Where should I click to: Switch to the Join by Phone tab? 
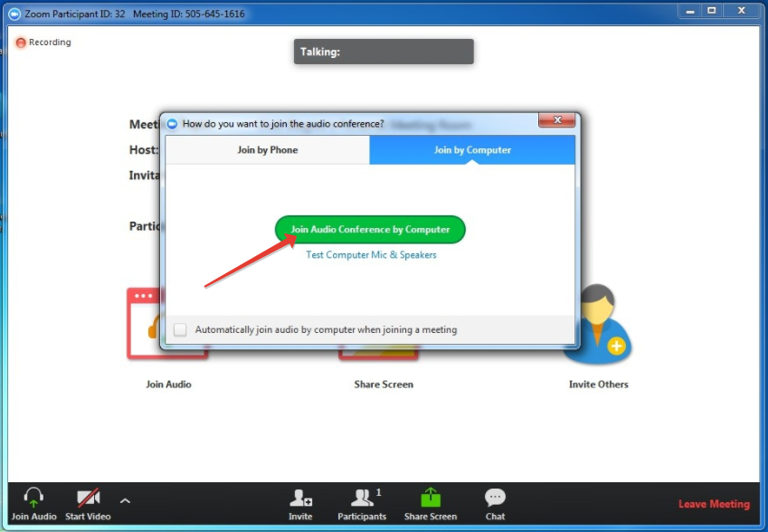click(268, 150)
